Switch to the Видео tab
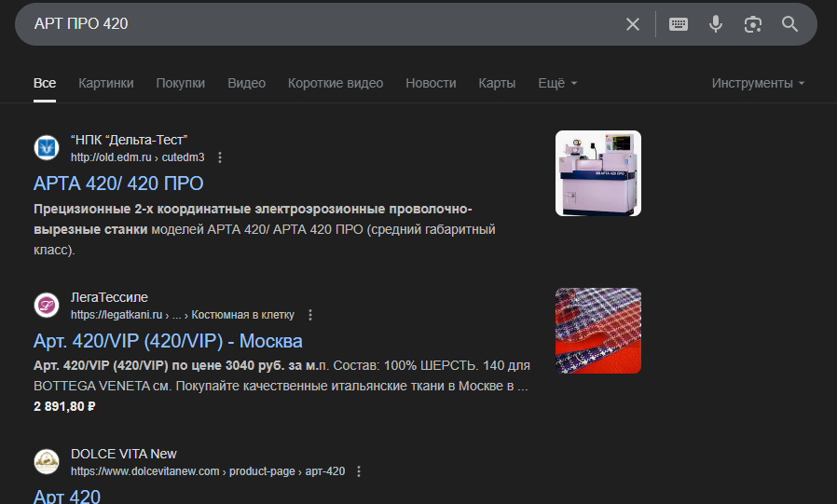Screen dimensions: 837x504 click(x=247, y=83)
